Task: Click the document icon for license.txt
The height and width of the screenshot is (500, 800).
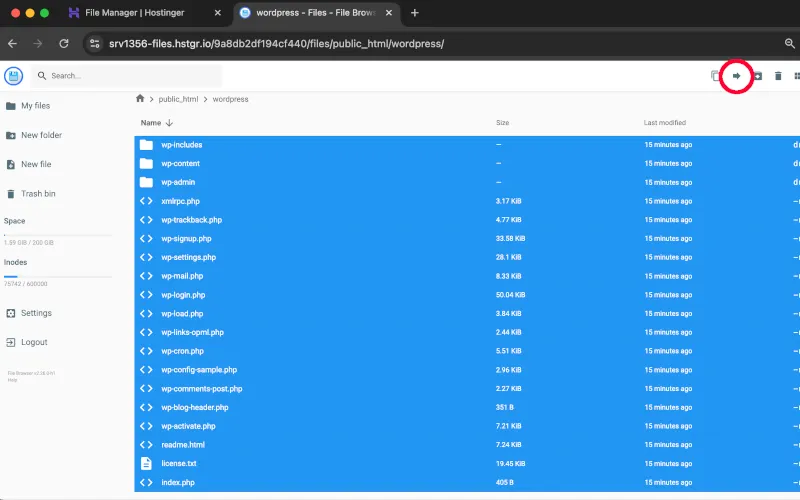Action: pyautogui.click(x=146, y=463)
